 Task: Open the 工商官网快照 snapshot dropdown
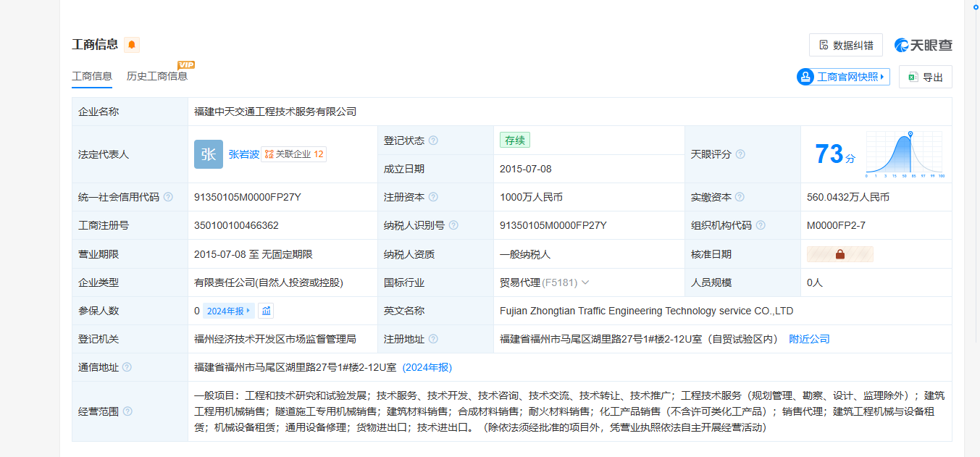[x=843, y=77]
